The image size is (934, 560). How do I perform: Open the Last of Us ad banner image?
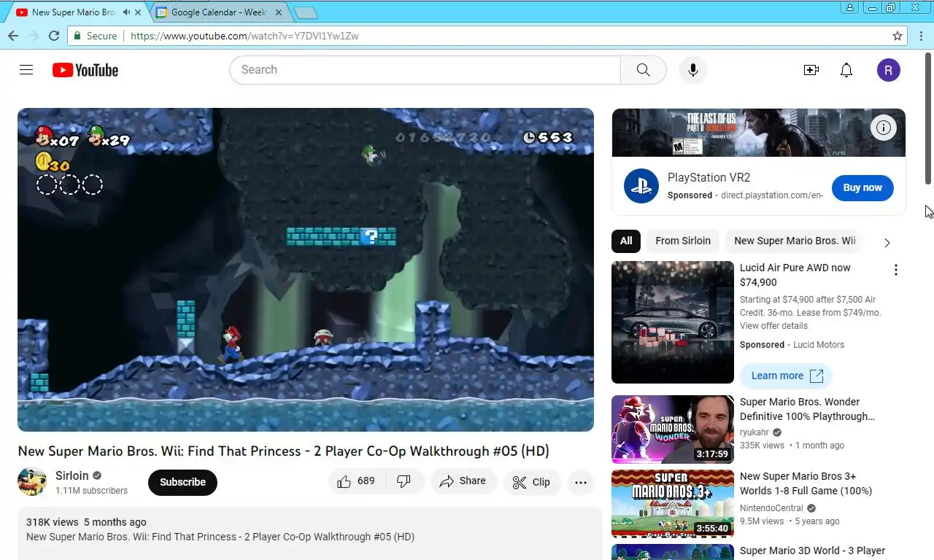[x=759, y=133]
